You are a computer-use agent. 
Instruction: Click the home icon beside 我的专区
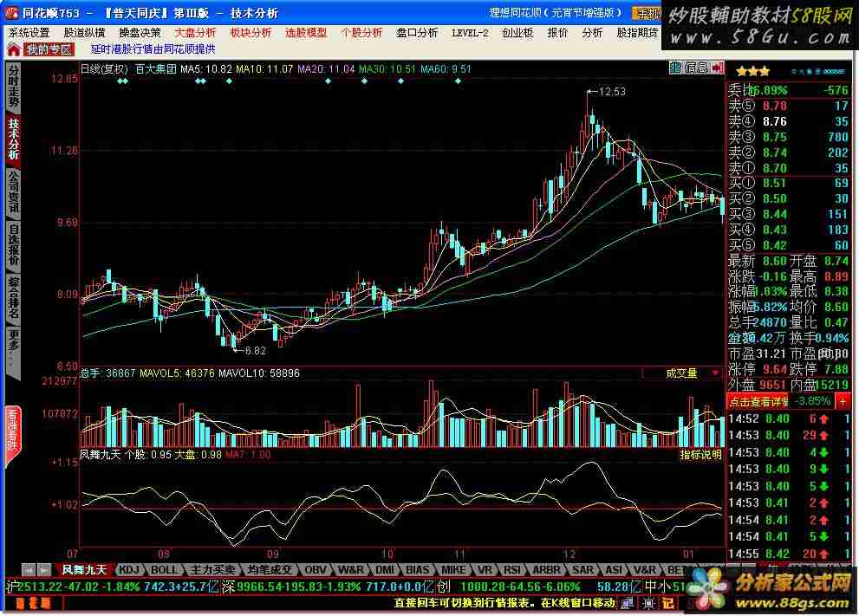[14, 50]
